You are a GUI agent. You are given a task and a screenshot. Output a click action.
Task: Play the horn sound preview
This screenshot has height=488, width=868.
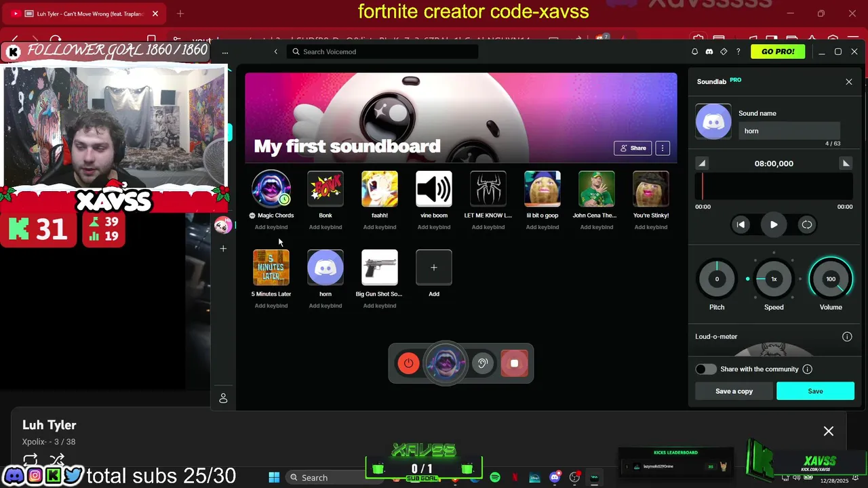[x=774, y=224]
